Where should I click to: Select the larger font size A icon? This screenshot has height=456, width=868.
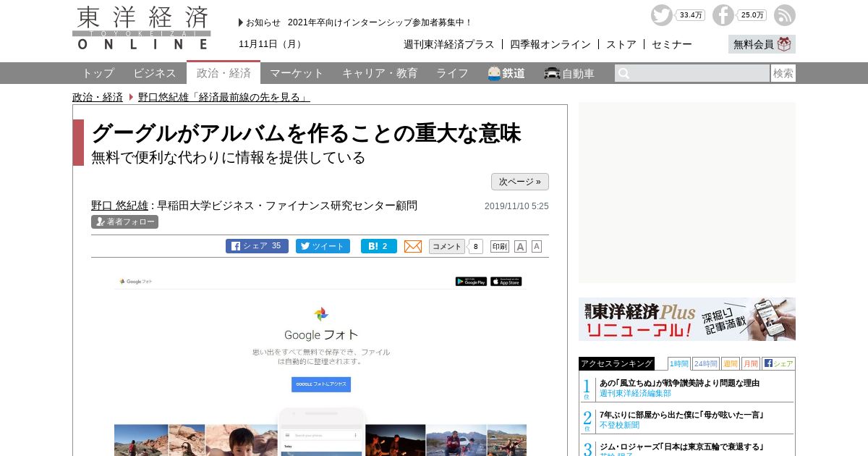(520, 246)
